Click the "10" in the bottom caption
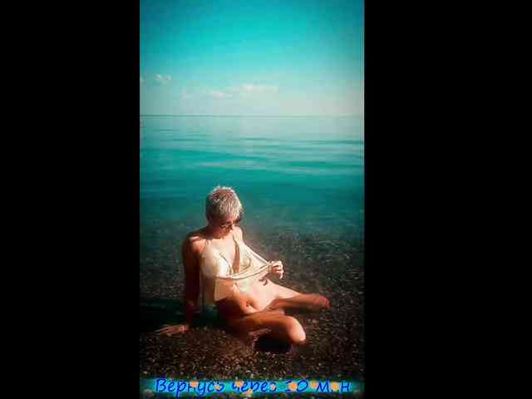 point(296,387)
